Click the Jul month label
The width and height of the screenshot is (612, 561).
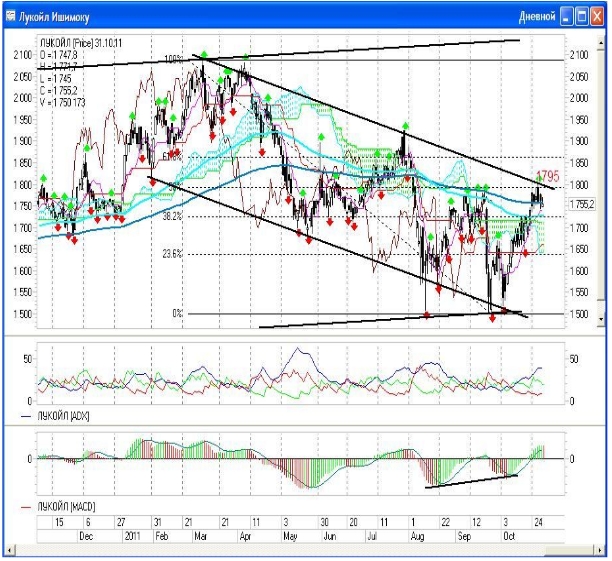pyautogui.click(x=372, y=536)
